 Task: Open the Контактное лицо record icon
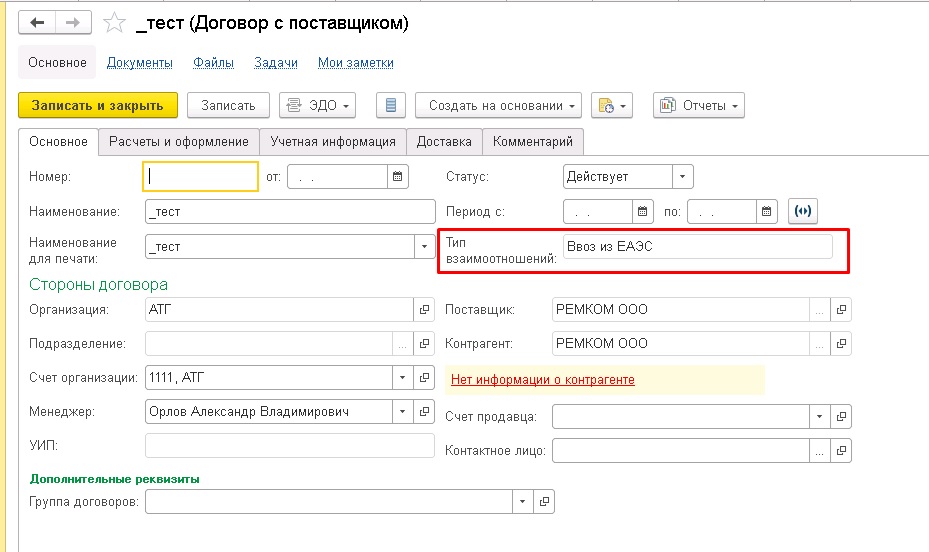(x=841, y=451)
